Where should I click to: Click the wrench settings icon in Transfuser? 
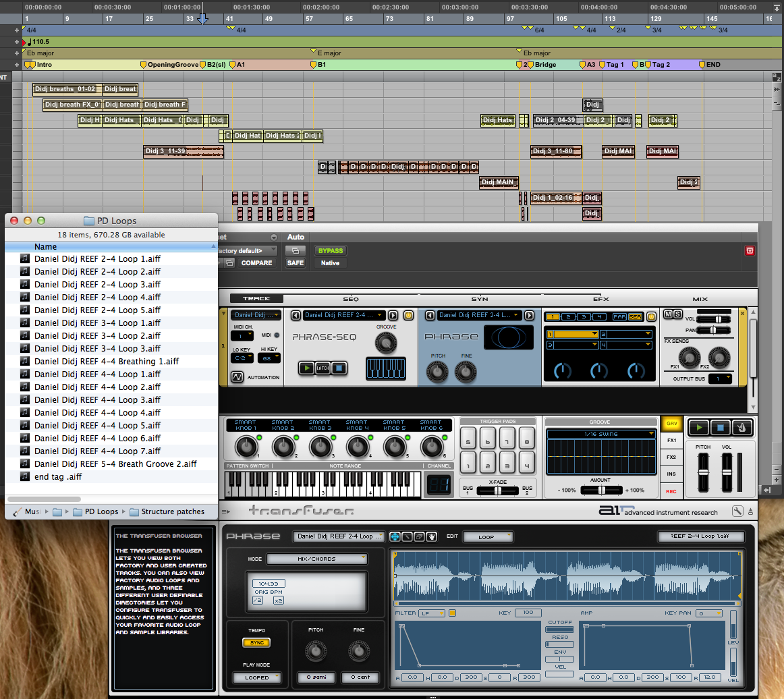(737, 511)
